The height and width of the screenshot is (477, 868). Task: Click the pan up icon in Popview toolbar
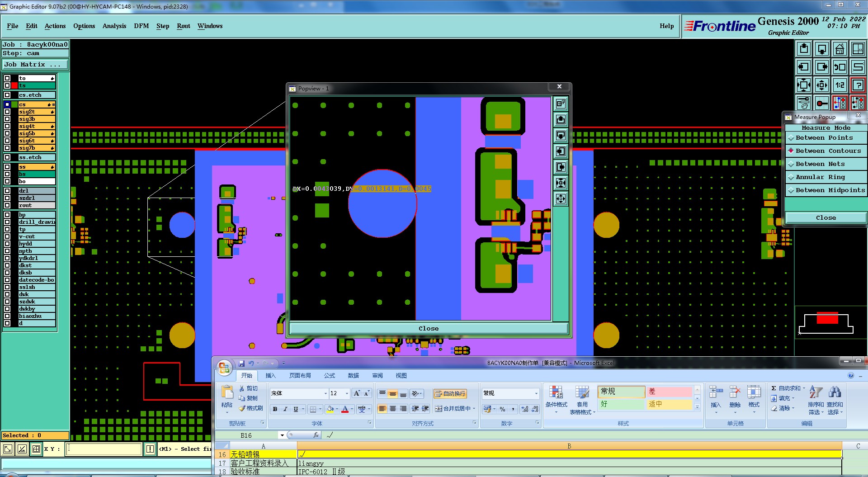pyautogui.click(x=561, y=120)
